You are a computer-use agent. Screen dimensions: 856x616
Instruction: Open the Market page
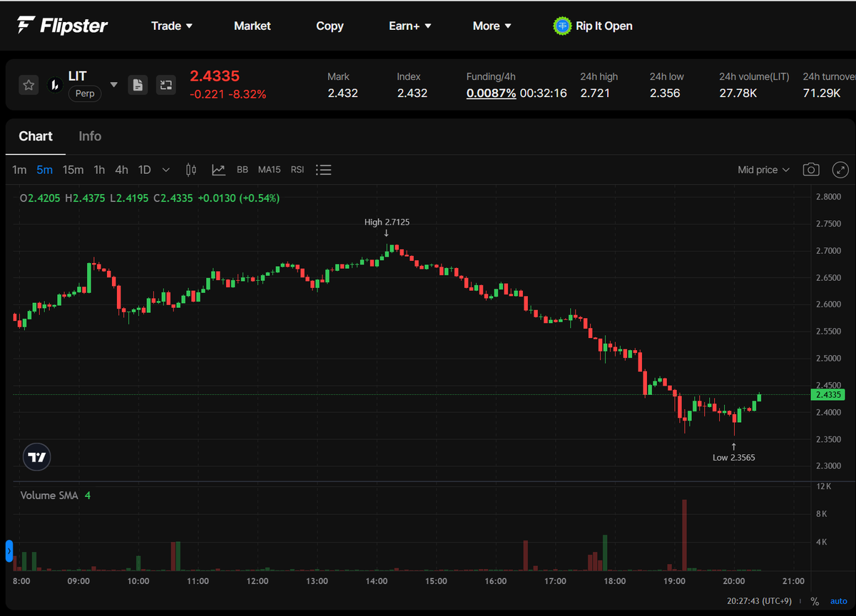(x=253, y=26)
